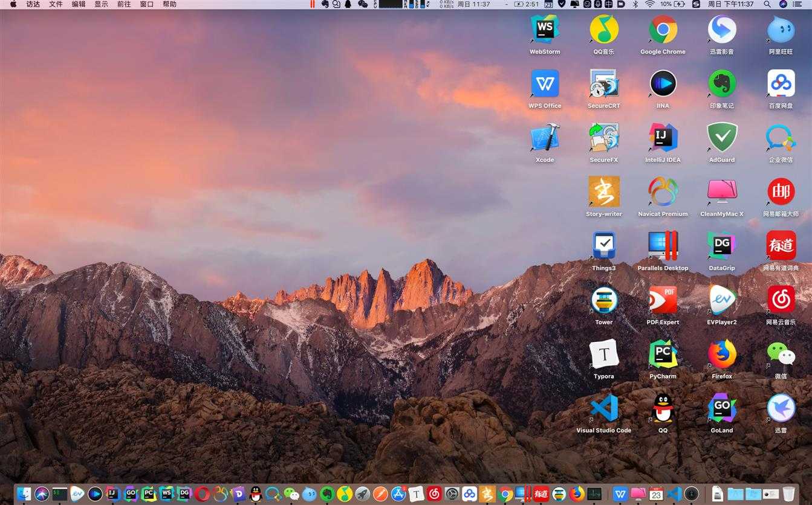Screen dimensions: 812x505
Task: Open Launchpad rocket icon in the Dock
Action: 362,494
